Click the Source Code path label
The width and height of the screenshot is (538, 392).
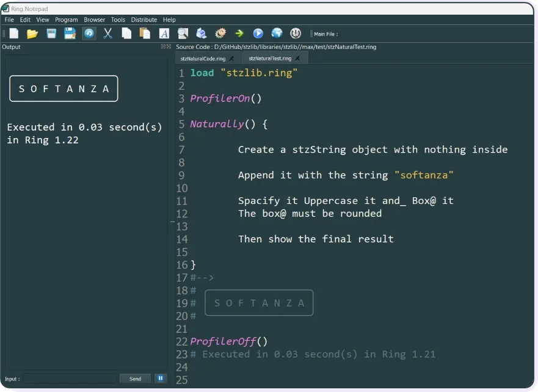[x=276, y=46]
